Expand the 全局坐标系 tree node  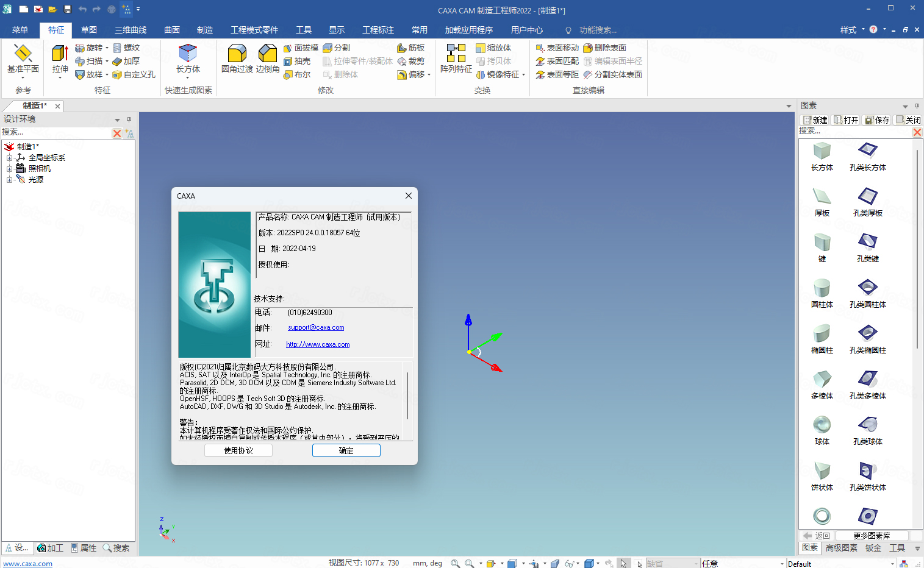9,157
